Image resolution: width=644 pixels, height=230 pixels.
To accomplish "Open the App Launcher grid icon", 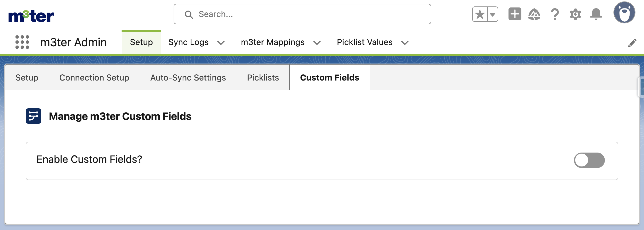I will pyautogui.click(x=22, y=42).
